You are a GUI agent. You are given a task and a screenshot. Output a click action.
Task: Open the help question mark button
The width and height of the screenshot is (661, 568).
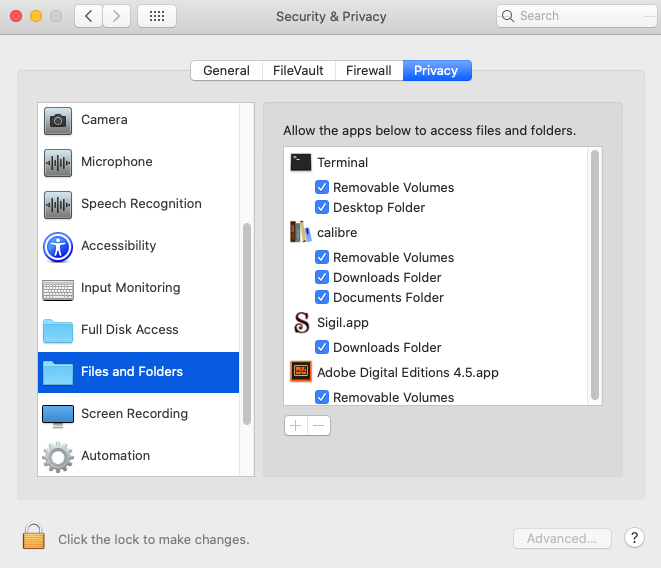[634, 538]
